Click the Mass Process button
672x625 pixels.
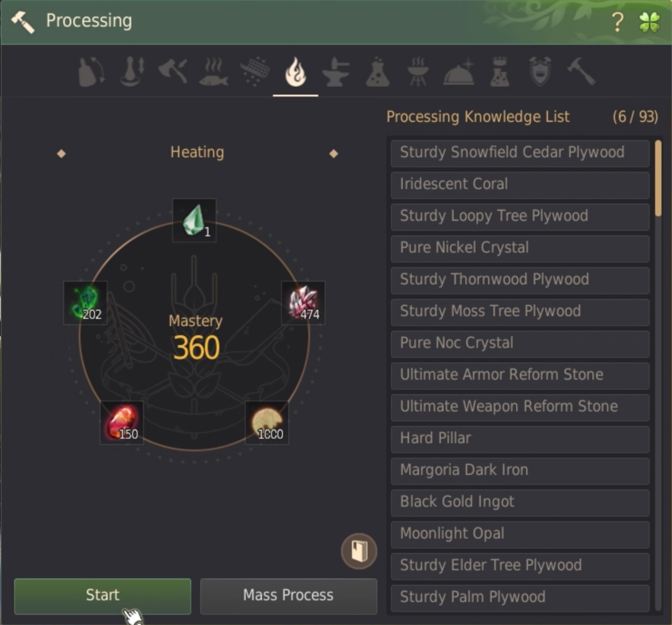click(289, 596)
